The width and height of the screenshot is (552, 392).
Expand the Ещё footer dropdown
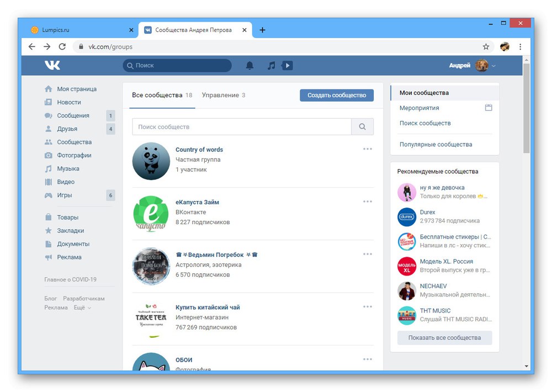click(x=82, y=308)
